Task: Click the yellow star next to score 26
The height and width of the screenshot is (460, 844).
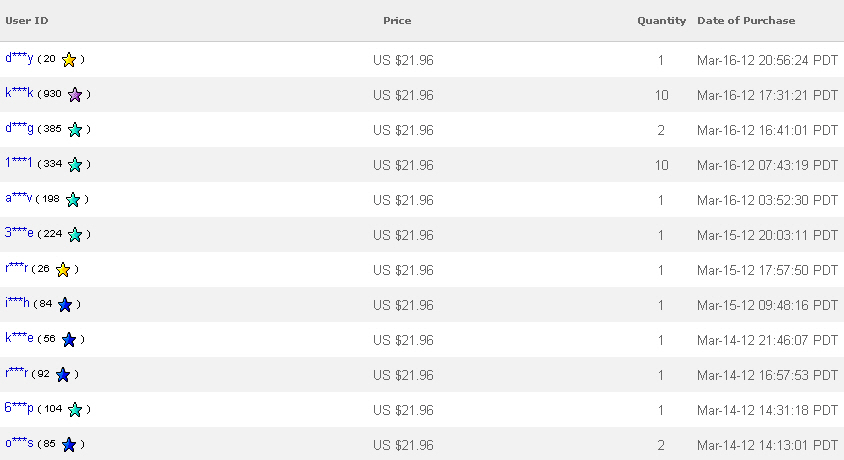Action: pyautogui.click(x=63, y=270)
